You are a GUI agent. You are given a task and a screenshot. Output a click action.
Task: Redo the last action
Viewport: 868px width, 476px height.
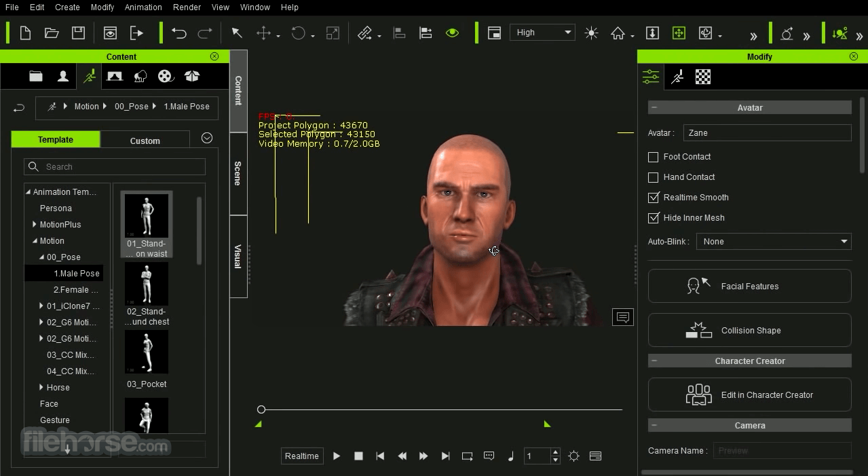pyautogui.click(x=205, y=33)
